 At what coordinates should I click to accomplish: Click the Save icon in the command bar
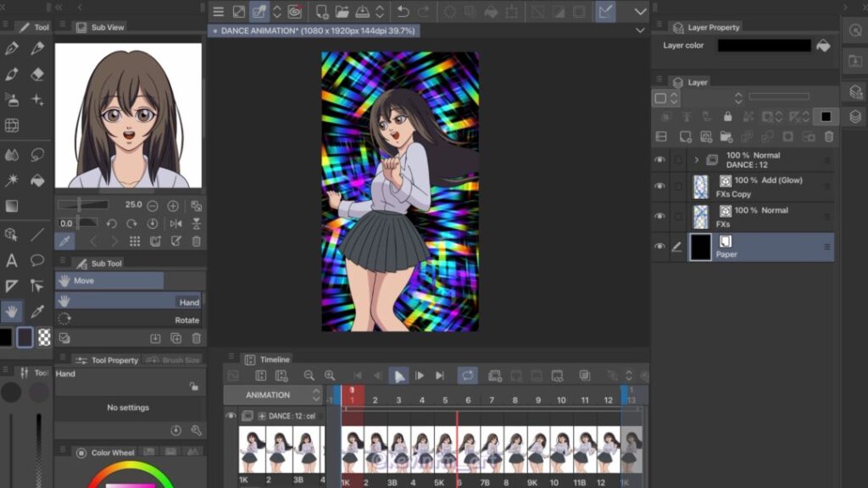(363, 12)
